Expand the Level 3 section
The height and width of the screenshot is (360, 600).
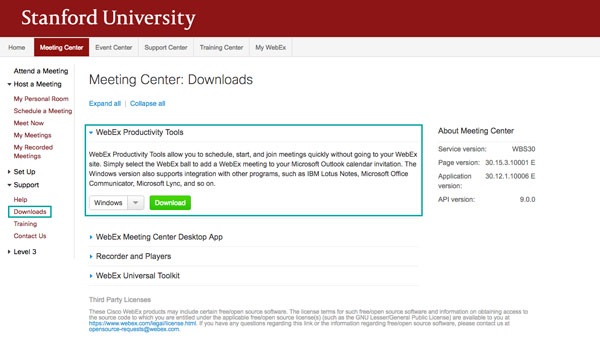(22, 252)
